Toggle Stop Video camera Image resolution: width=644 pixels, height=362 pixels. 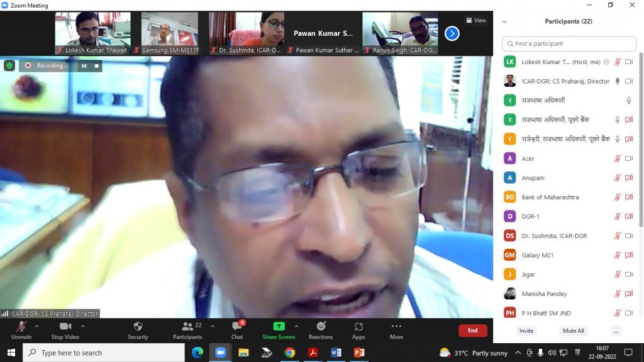point(65,329)
